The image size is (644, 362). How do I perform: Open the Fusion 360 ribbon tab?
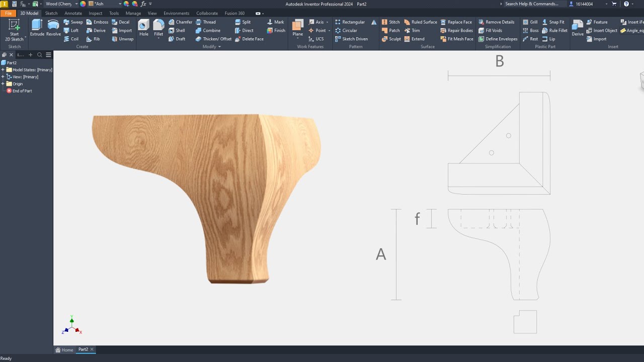234,14
